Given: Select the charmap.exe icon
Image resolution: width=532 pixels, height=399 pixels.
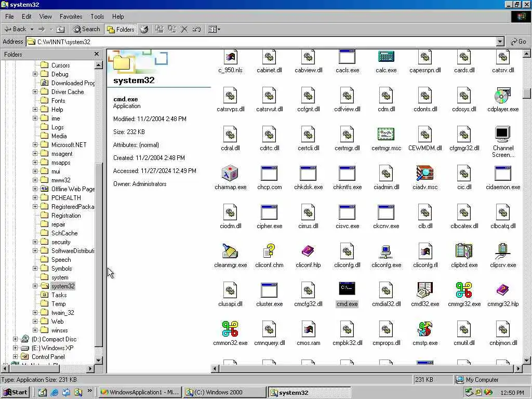Looking at the screenshot, I should (x=230, y=173).
